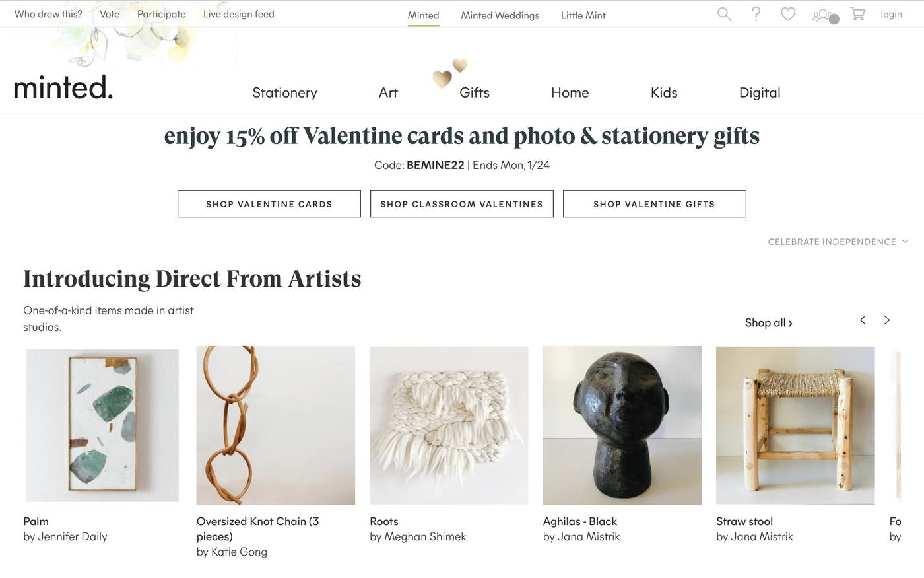View the Straw stool product image
This screenshot has width=924, height=578.
pos(795,425)
